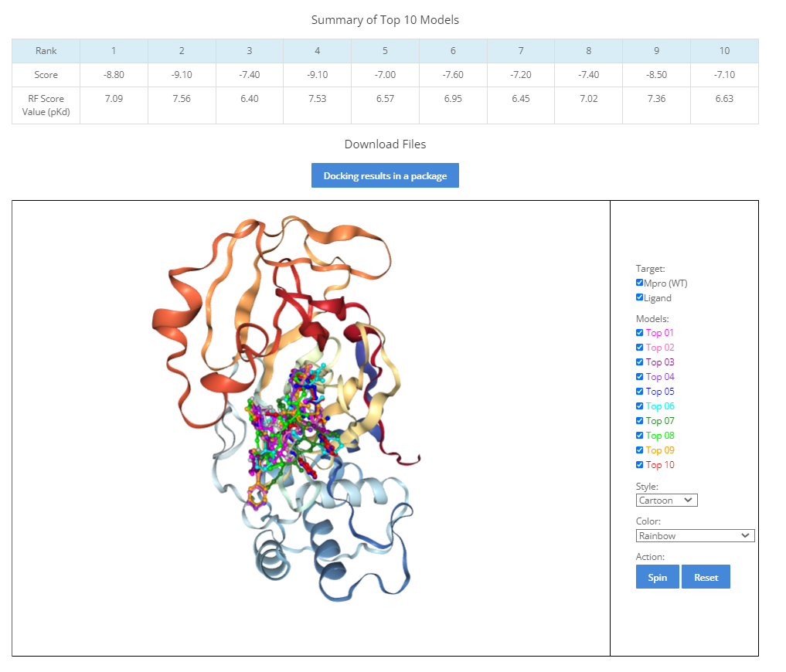786x672 pixels.
Task: Disable the Top 02 model checkbox
Action: click(x=639, y=348)
